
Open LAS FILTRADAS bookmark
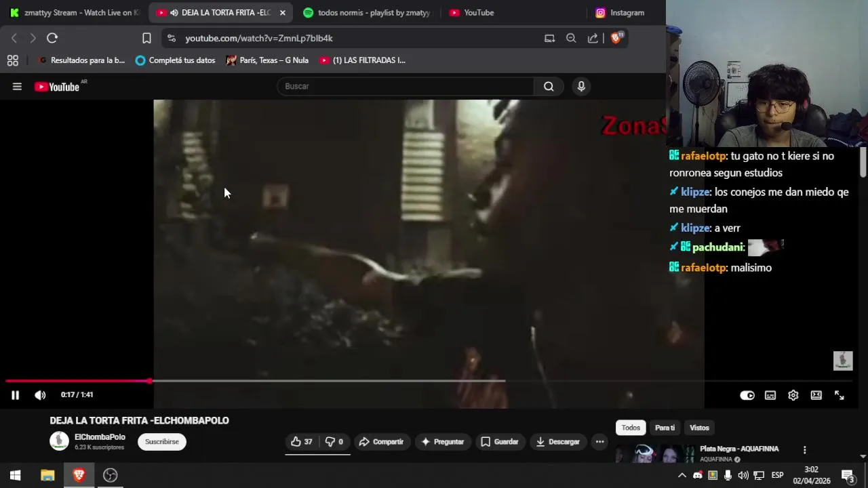[362, 60]
